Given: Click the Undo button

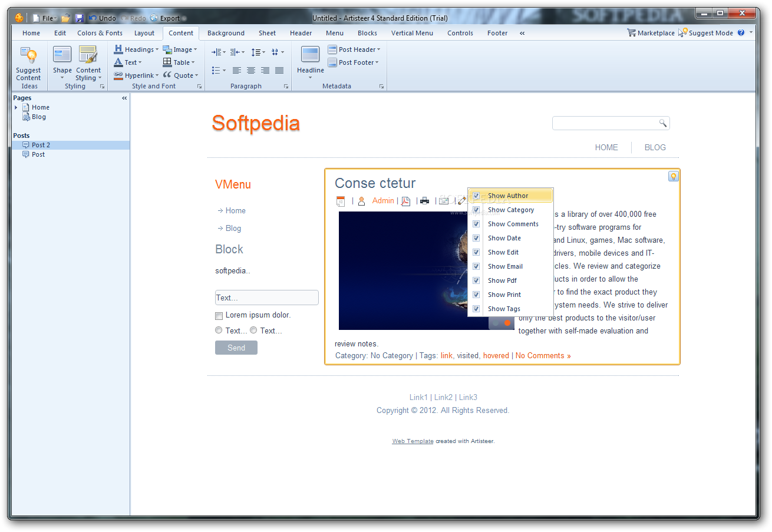Looking at the screenshot, I should [x=102, y=18].
